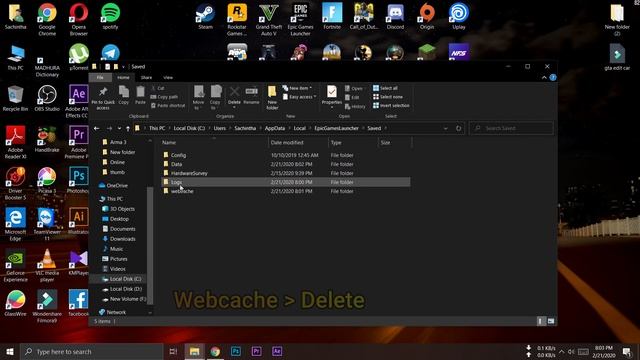The width and height of the screenshot is (640, 360).
Task: Click the Copy to ribbon icon
Action: [x=216, y=98]
